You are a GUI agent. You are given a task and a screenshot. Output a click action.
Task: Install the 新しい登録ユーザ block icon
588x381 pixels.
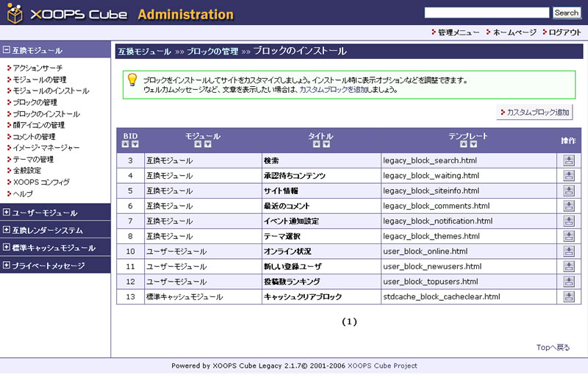pos(568,266)
